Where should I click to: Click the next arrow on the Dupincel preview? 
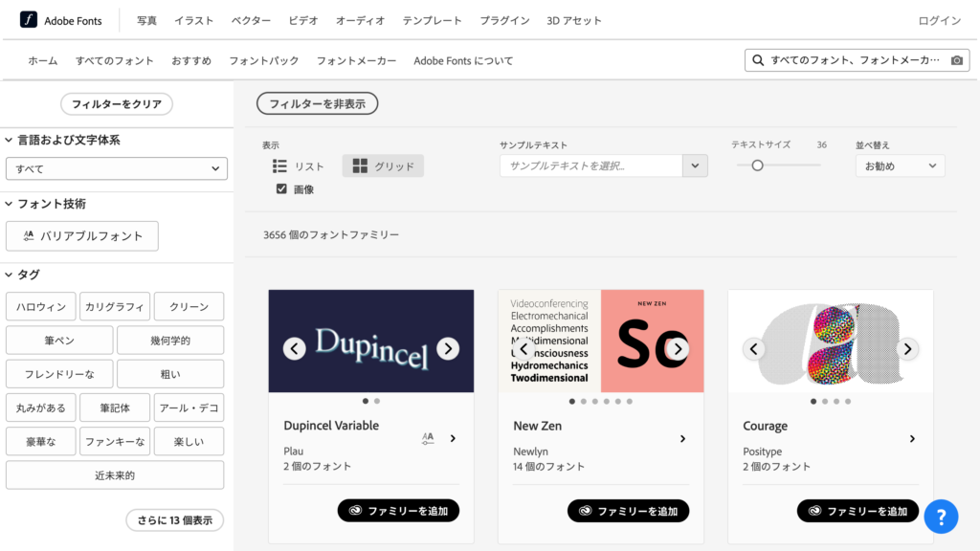pos(448,348)
